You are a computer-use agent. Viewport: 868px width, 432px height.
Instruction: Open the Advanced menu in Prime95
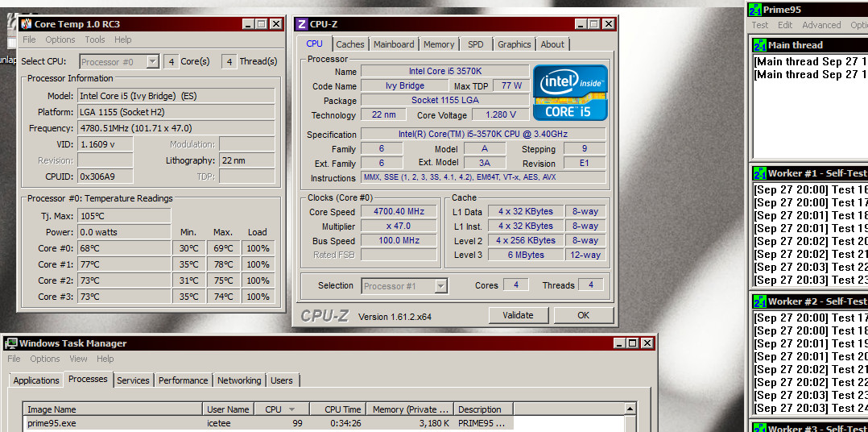tap(821, 25)
